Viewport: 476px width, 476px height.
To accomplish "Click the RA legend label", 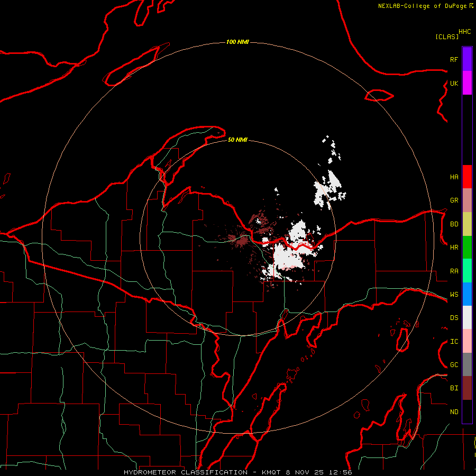I will (x=454, y=271).
